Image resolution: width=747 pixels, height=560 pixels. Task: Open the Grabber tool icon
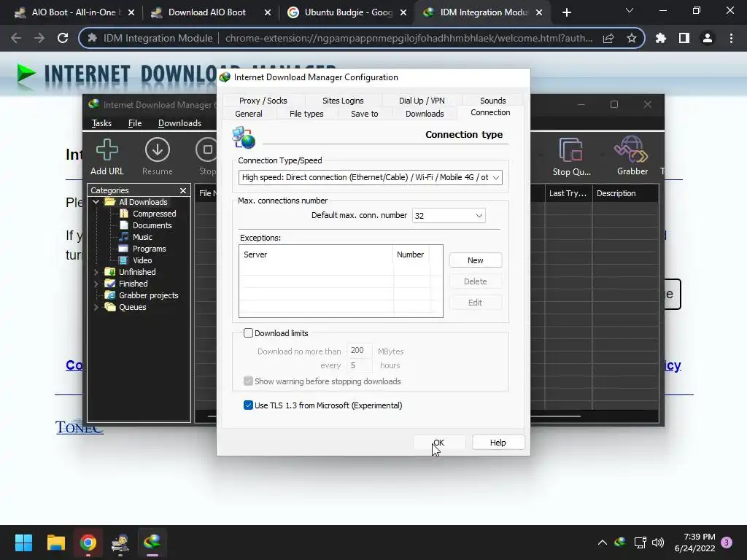click(x=632, y=156)
